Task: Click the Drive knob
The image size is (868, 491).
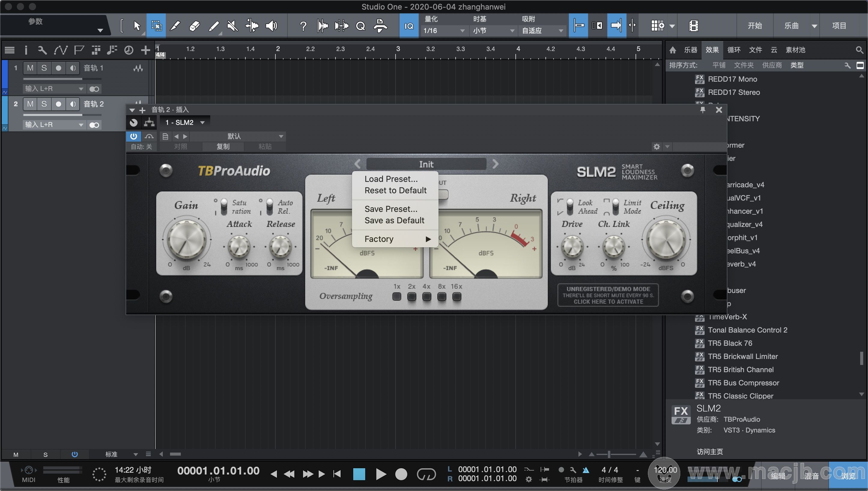Action: [x=572, y=246]
